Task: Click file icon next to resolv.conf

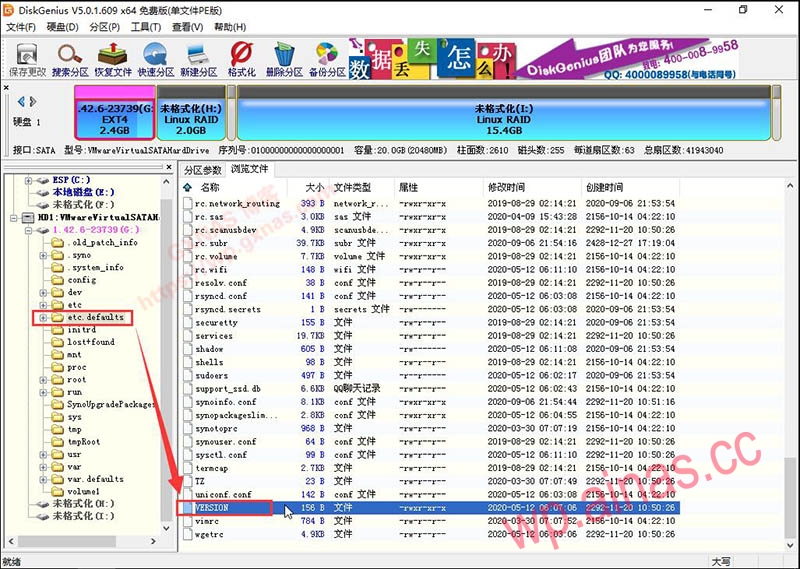Action: (x=188, y=283)
